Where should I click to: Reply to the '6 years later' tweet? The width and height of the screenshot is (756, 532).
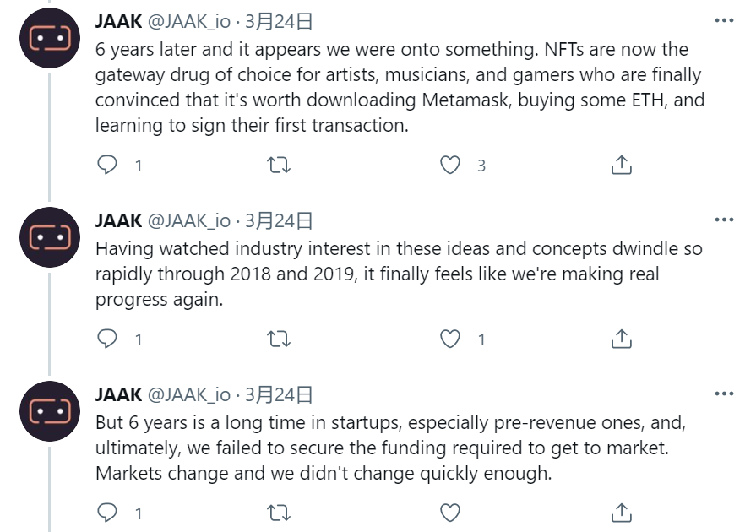coord(107,165)
